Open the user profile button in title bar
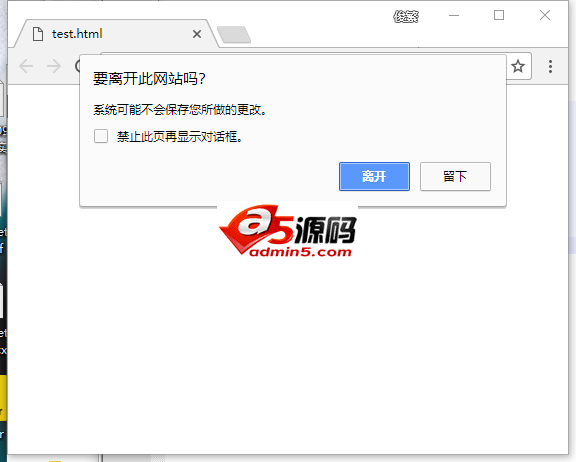 [406, 16]
